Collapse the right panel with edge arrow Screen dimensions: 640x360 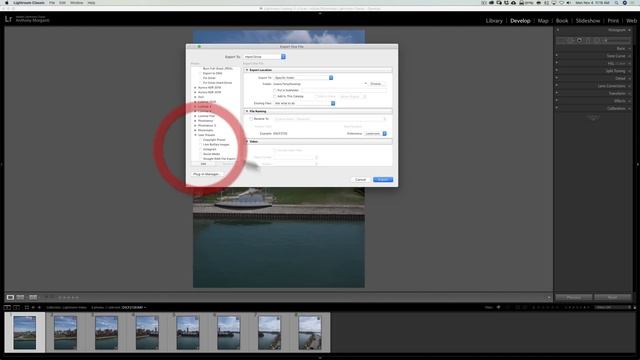(x=638, y=164)
